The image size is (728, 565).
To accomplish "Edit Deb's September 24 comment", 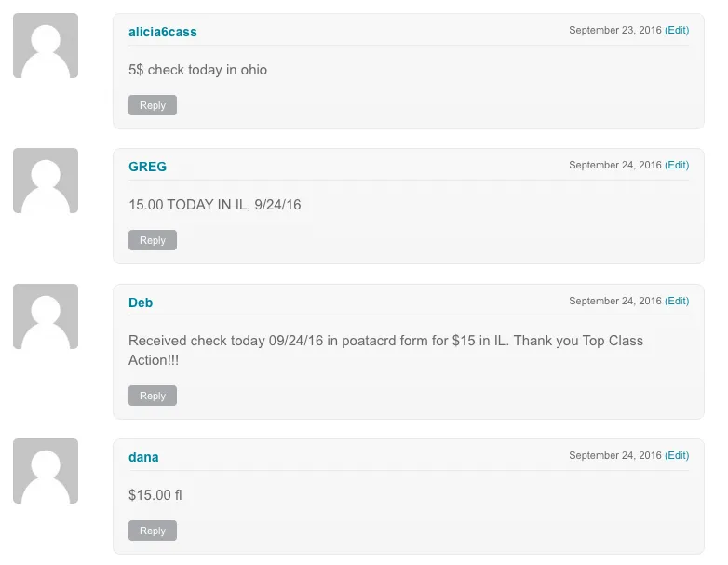I will [677, 301].
